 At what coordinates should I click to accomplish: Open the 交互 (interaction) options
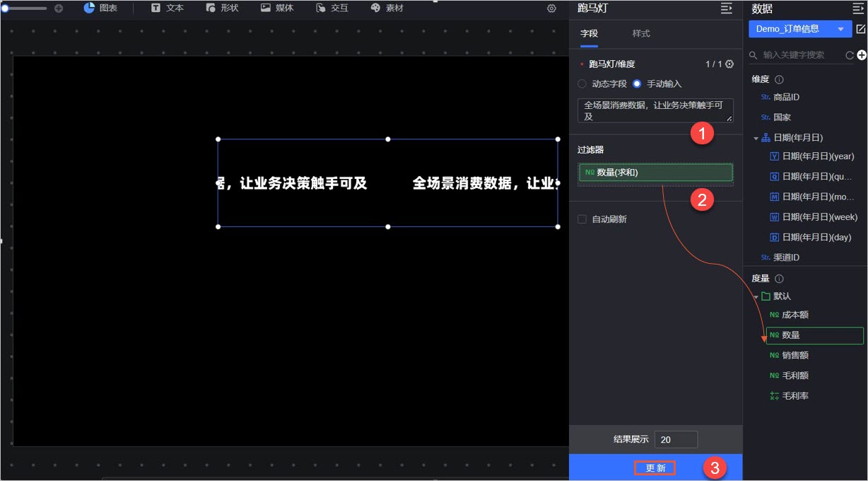tap(332, 9)
